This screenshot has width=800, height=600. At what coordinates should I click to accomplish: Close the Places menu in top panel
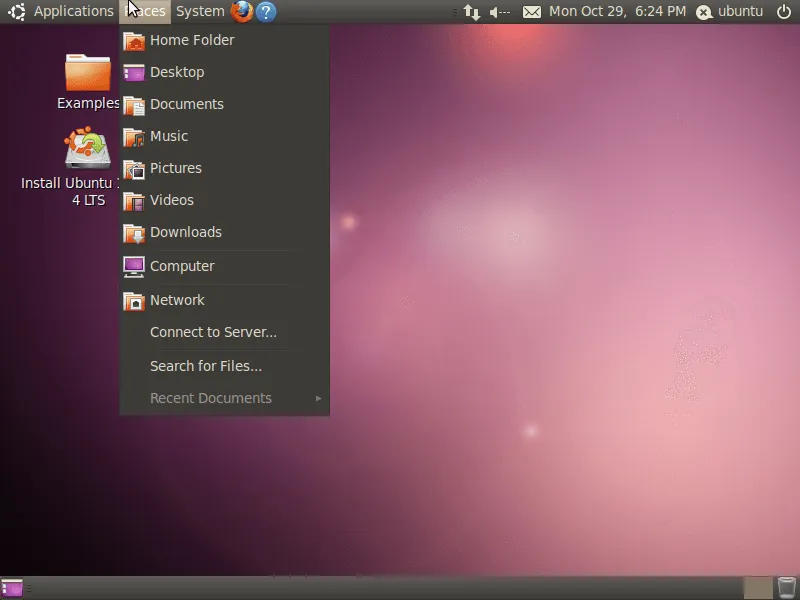pos(145,11)
